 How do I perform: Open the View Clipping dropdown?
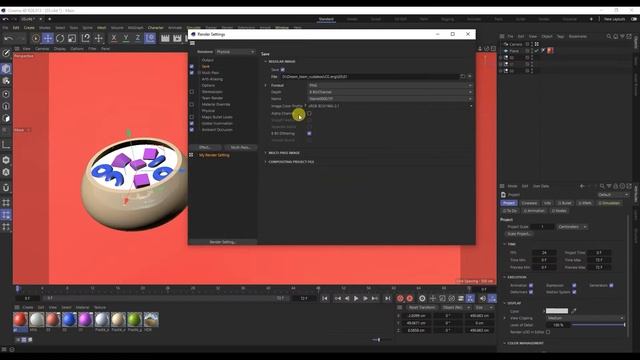[x=585, y=318]
